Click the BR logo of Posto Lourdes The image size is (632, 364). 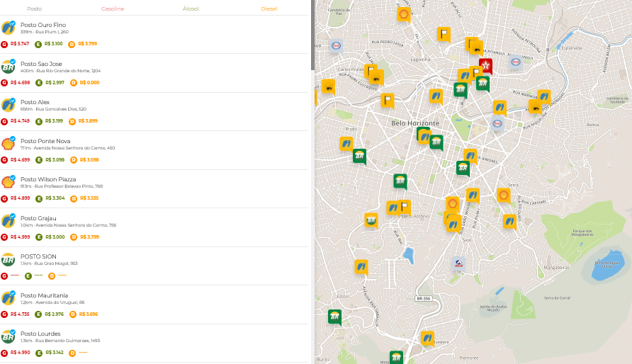coord(8,336)
